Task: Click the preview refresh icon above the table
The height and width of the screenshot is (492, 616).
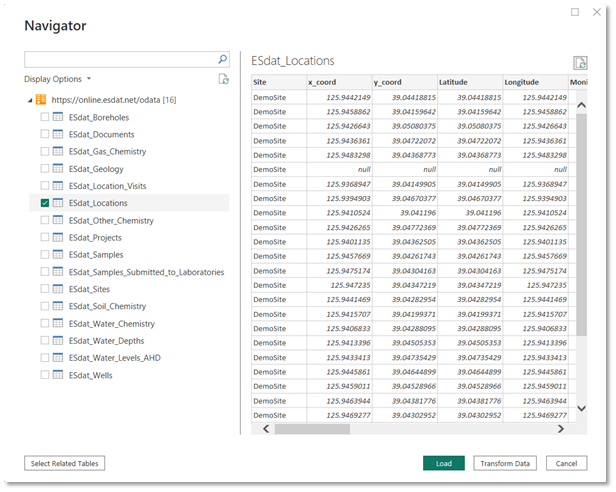Action: pyautogui.click(x=580, y=63)
